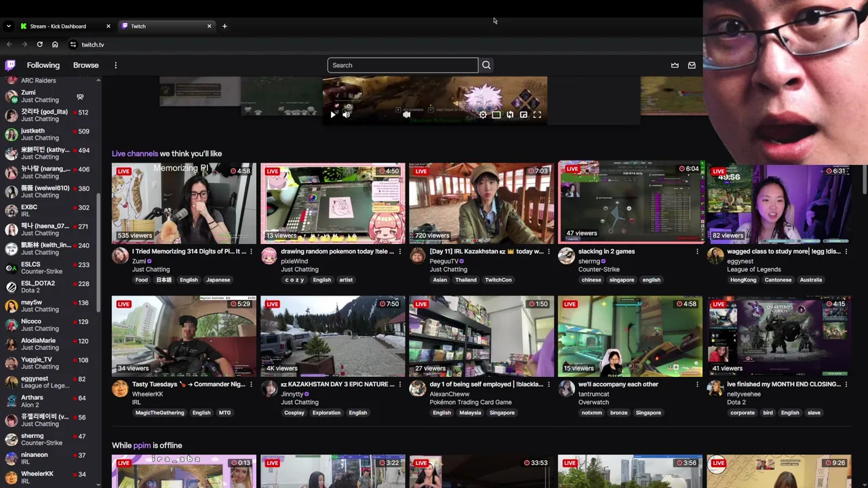Go back in browser history
The height and width of the screenshot is (488, 868).
[9, 45]
